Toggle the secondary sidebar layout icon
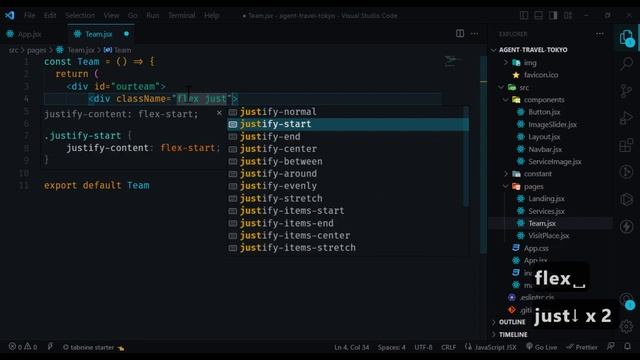The width and height of the screenshot is (640, 360). tap(553, 16)
